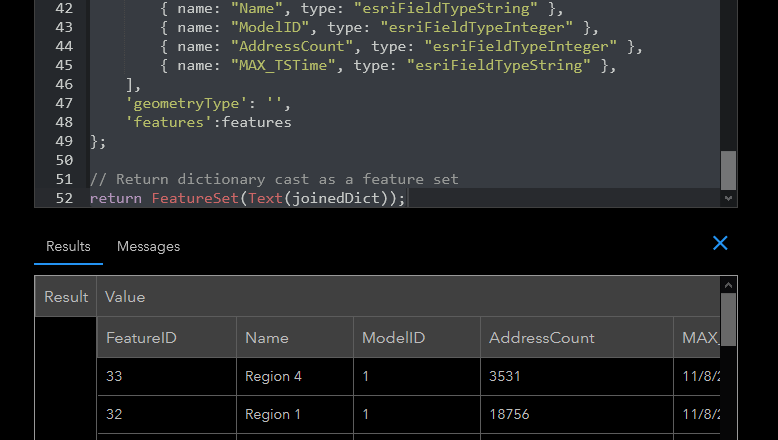Select the Region 1 name cell
This screenshot has height=440, width=778.
[x=273, y=414]
